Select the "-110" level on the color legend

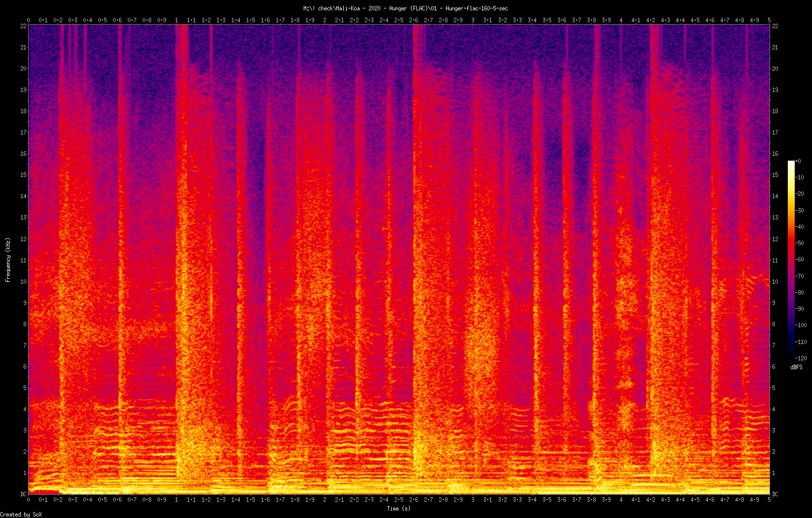(x=802, y=342)
